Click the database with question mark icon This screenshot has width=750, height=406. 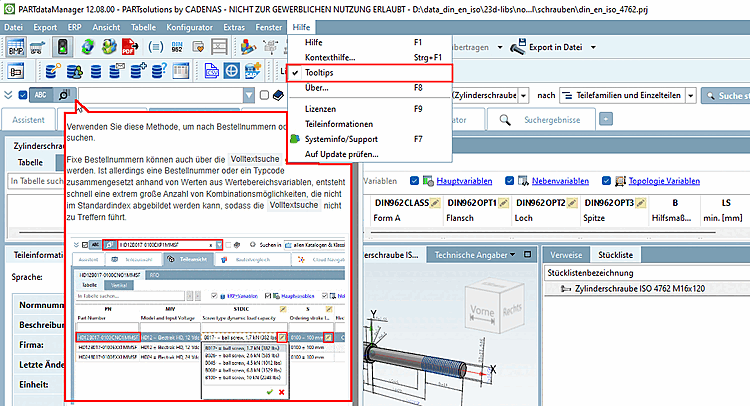click(159, 71)
